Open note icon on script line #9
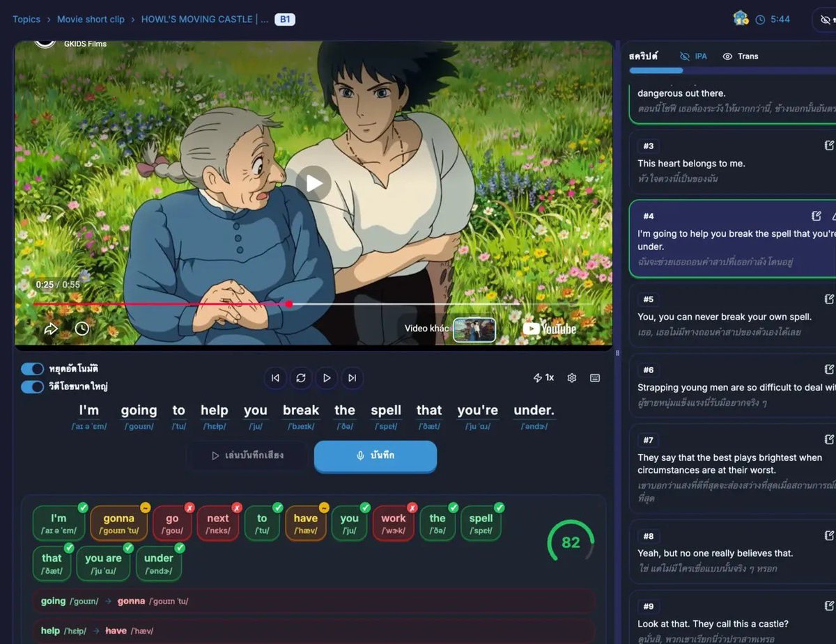Screen dimensions: 836x644 829,606
